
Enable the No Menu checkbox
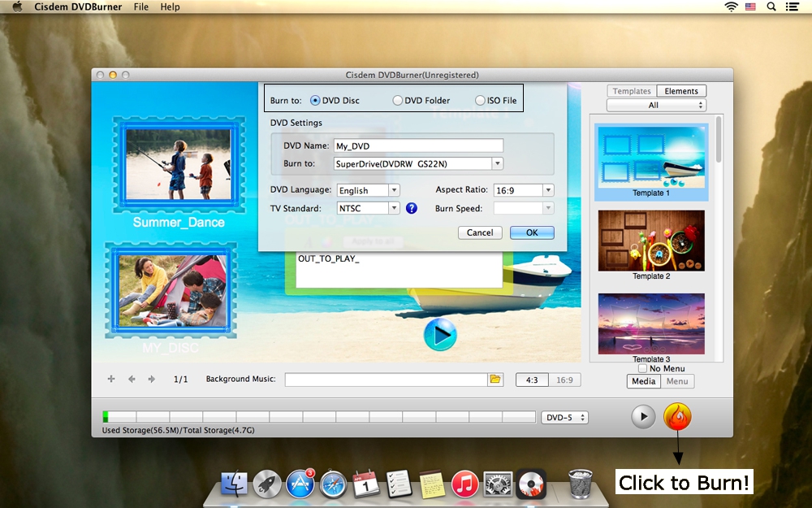coord(642,368)
